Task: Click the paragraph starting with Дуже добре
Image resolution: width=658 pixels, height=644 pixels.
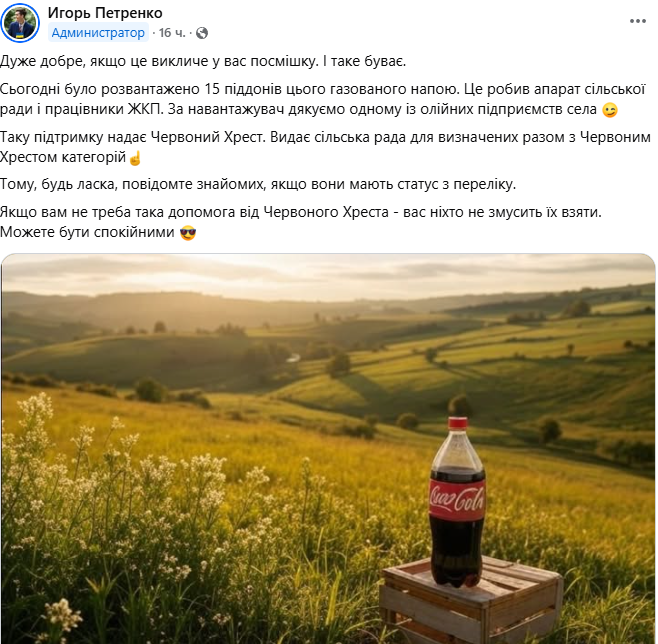Action: pyautogui.click(x=203, y=62)
